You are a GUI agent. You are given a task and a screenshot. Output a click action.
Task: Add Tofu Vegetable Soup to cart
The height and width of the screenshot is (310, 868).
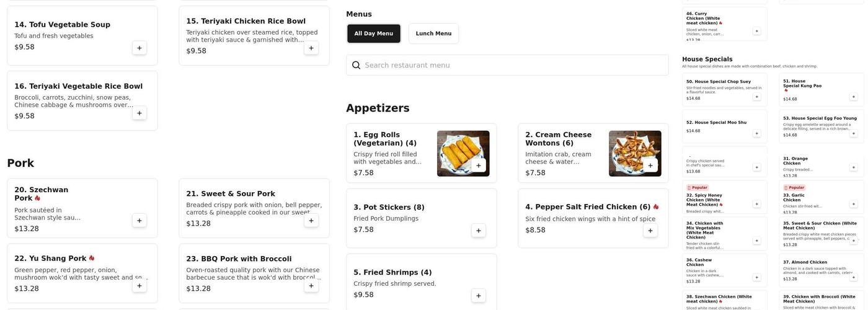coord(139,48)
